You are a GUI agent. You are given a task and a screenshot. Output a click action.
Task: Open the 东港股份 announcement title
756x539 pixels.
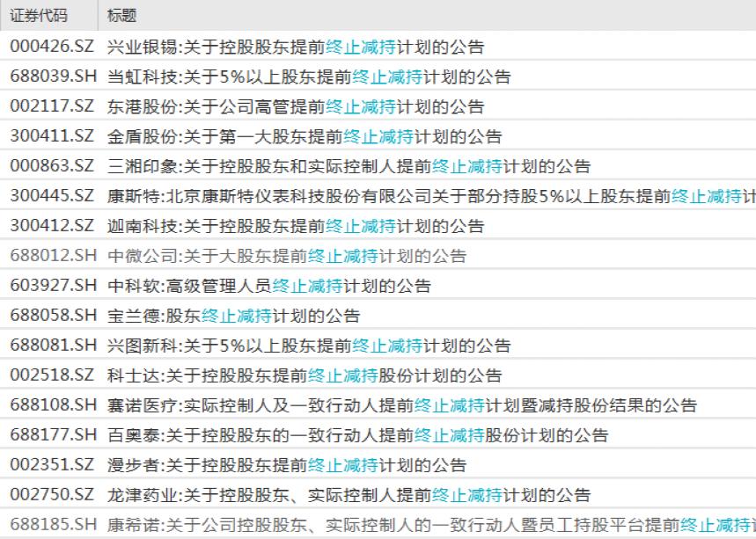[296, 106]
